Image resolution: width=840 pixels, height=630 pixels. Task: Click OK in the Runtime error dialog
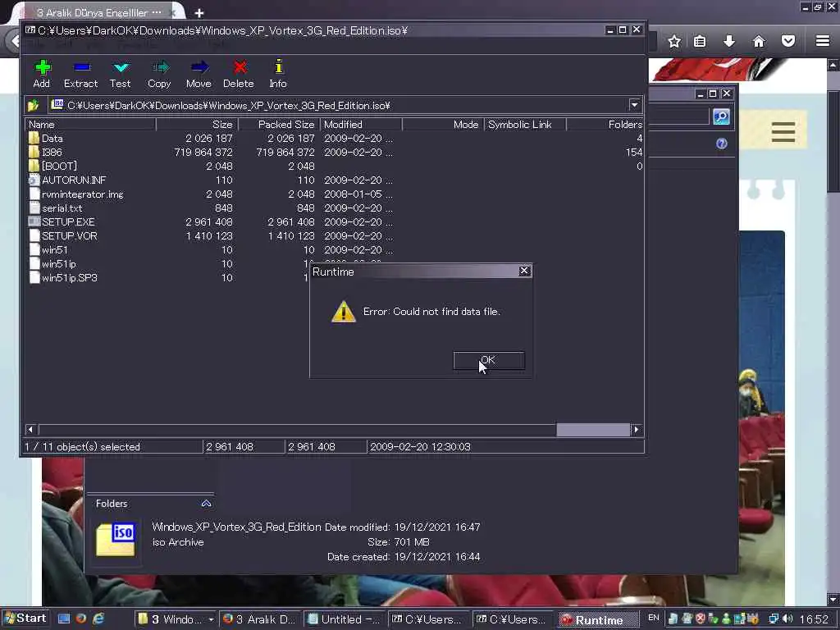(489, 360)
